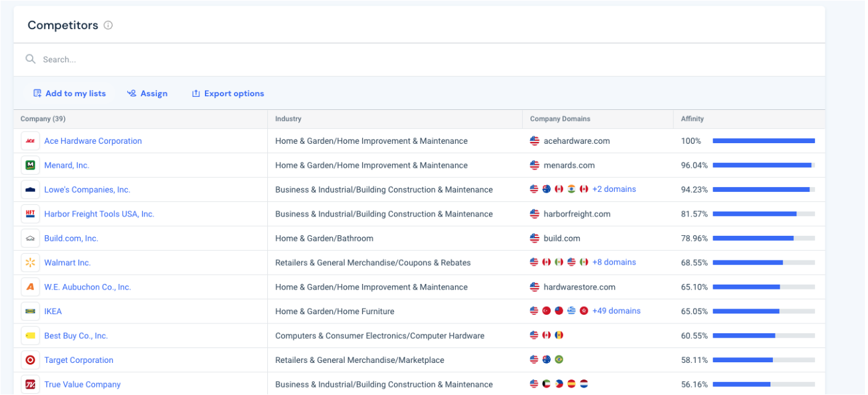Click the US flag next to hardwarestore.com

click(x=535, y=287)
